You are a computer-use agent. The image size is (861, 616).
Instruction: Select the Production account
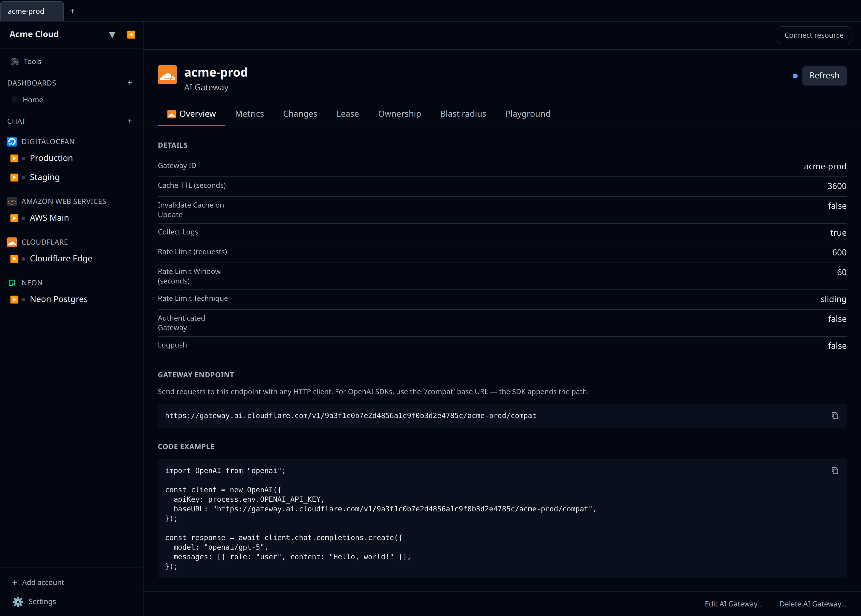coord(51,158)
